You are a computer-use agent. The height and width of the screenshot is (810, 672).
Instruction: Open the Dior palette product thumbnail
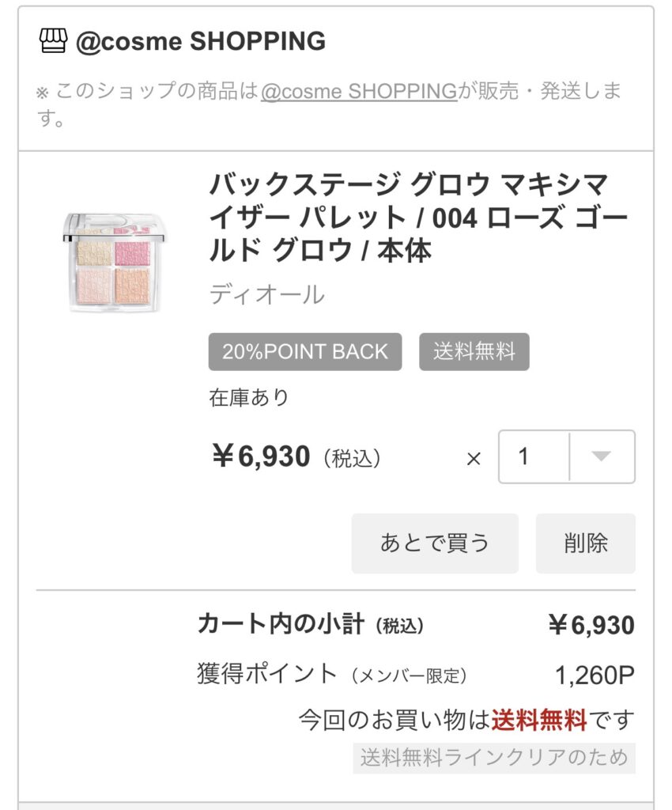tap(116, 263)
